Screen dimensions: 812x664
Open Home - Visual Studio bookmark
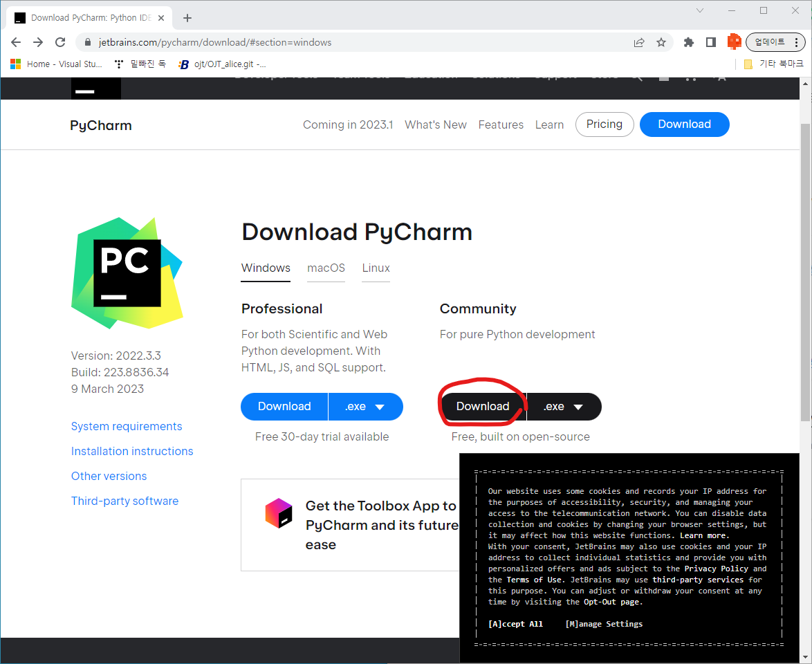57,64
